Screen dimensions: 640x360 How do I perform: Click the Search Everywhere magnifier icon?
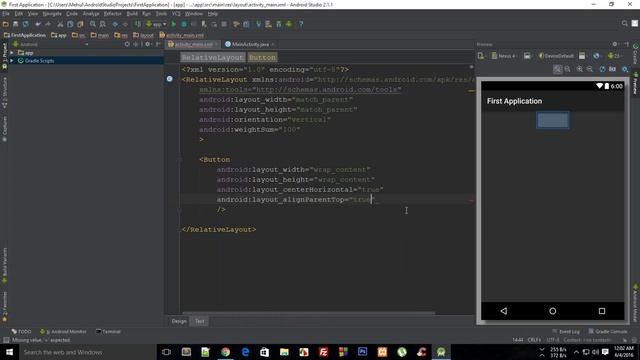624,24
